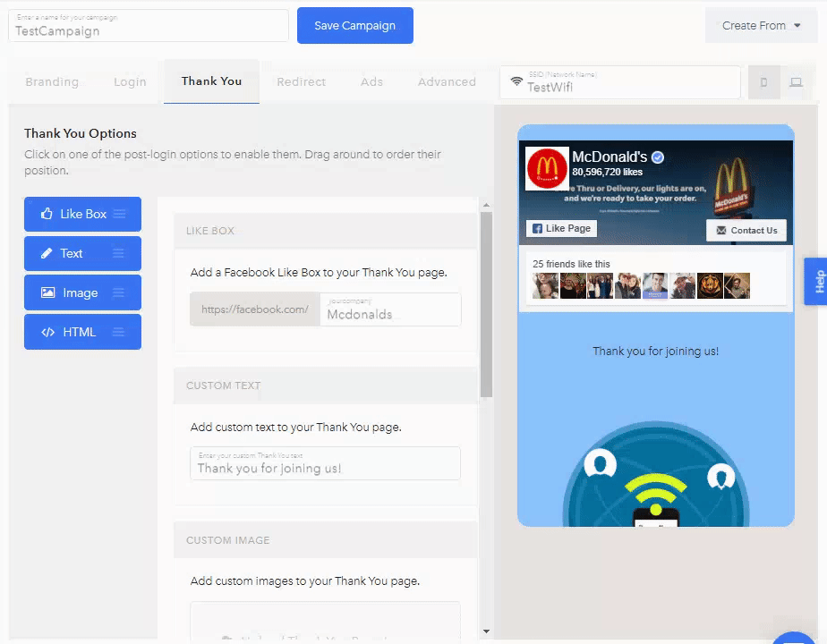This screenshot has width=827, height=644.
Task: Open the Help side tab
Action: [817, 282]
